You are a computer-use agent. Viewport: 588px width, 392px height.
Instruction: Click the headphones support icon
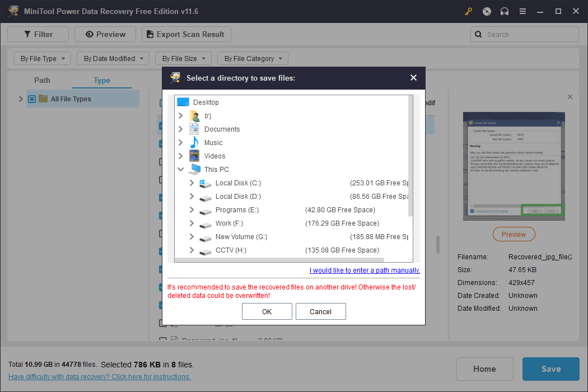(x=505, y=11)
